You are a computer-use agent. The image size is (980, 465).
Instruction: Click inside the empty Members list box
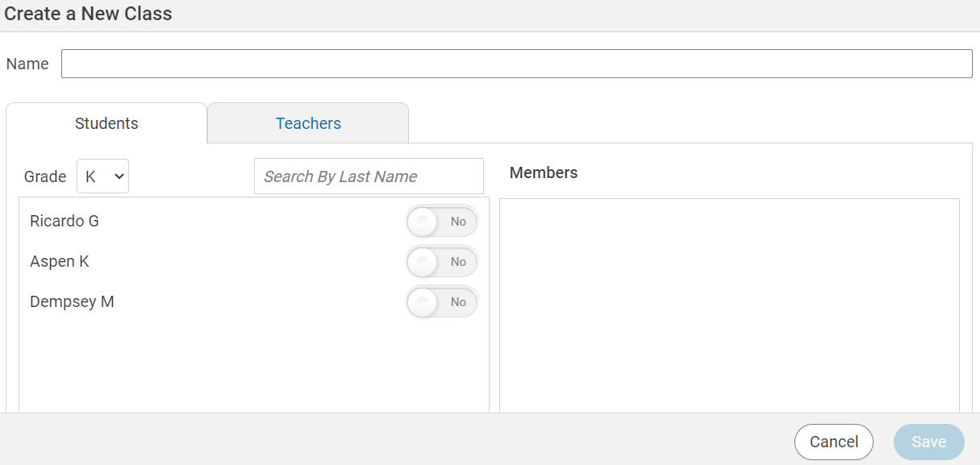729,305
